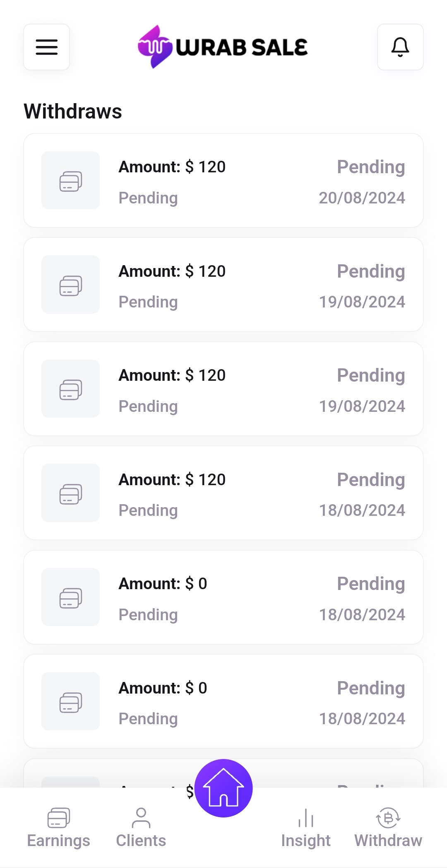Image resolution: width=447 pixels, height=868 pixels.
Task: Open the hamburger menu
Action: click(x=46, y=47)
